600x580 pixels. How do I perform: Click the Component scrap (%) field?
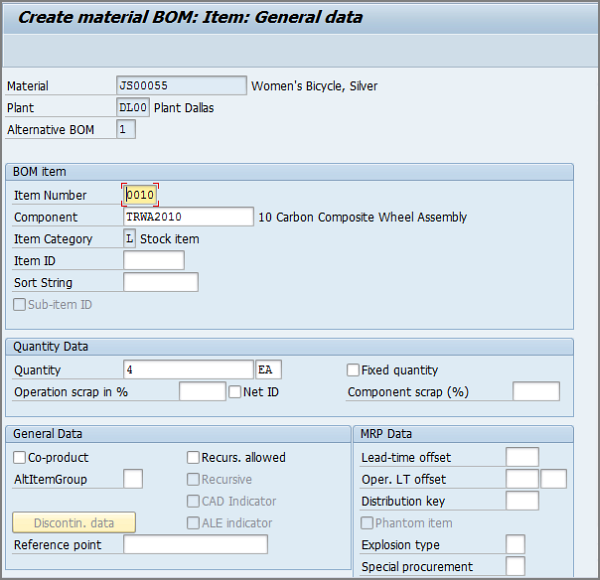(x=536, y=392)
